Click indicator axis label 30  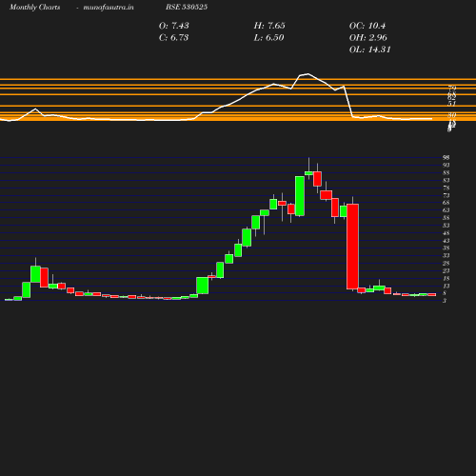pyautogui.click(x=452, y=115)
